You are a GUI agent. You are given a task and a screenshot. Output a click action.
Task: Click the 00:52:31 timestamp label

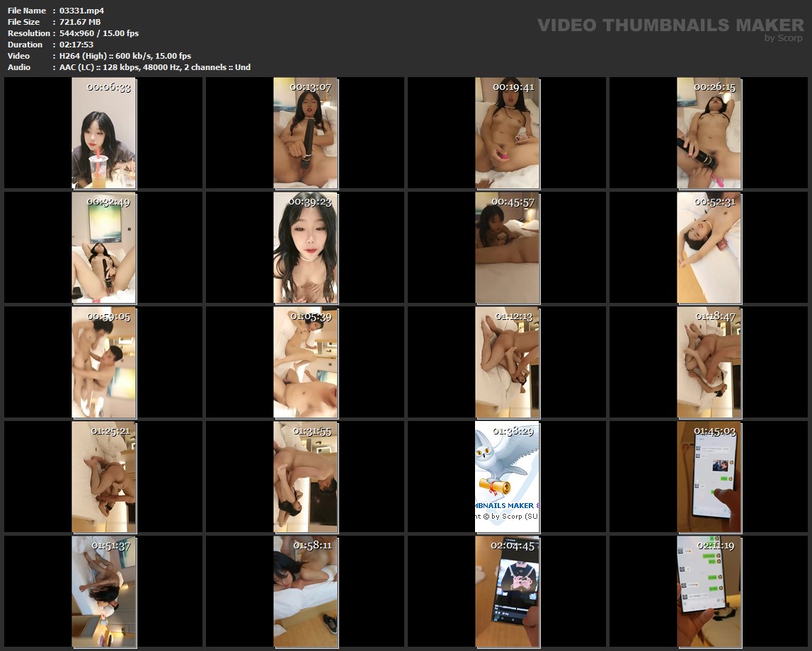click(715, 202)
